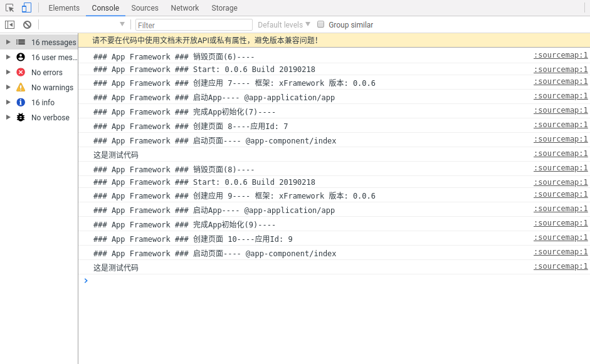The image size is (590, 364).
Task: Clear the console with the ban icon
Action: [27, 24]
